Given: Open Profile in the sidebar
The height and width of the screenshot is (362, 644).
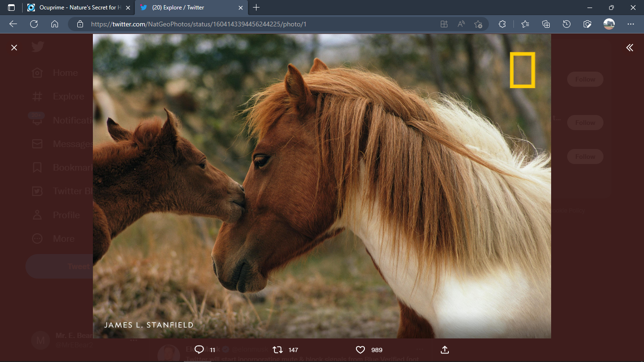Looking at the screenshot, I should (x=56, y=215).
